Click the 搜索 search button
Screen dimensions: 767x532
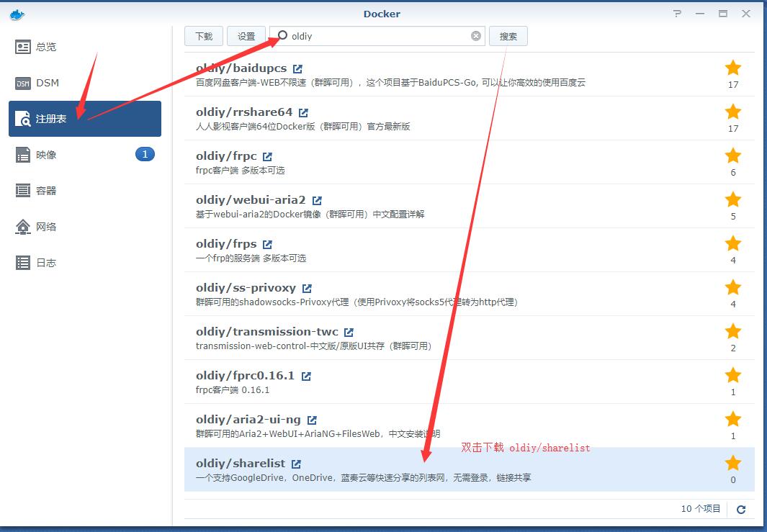click(508, 36)
